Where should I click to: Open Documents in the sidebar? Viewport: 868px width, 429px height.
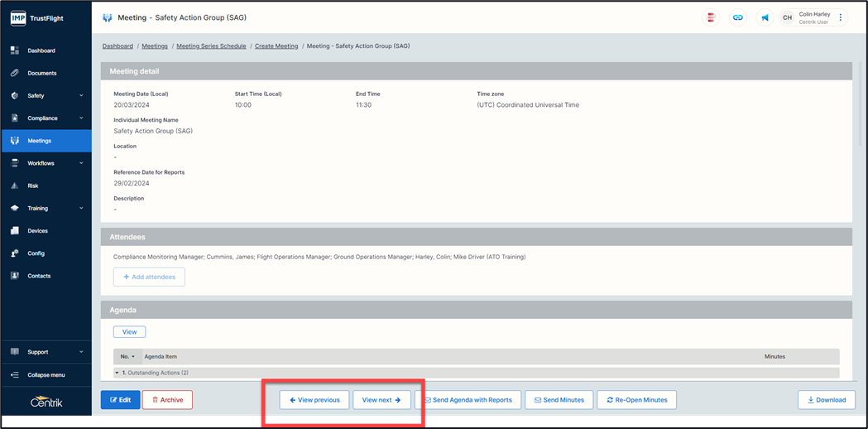41,73
